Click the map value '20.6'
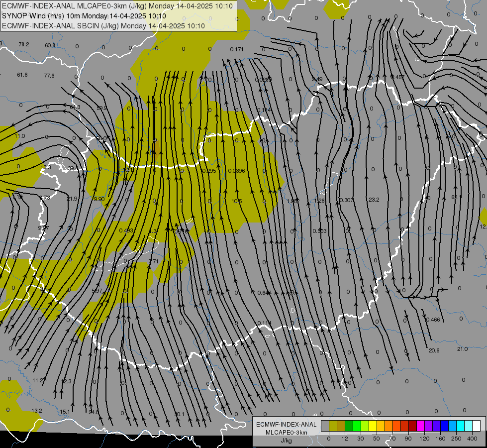This screenshot has width=487, height=448. point(434,350)
